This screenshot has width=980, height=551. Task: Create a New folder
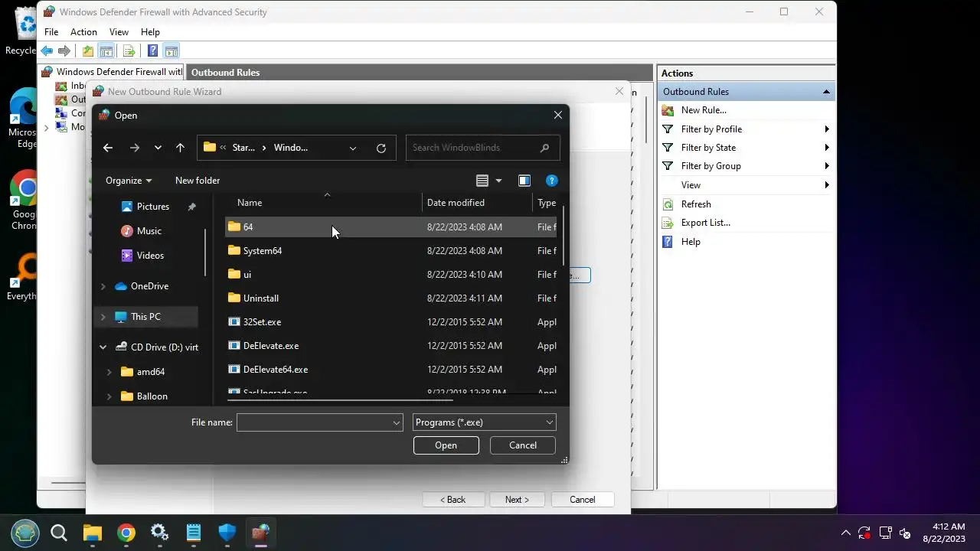click(198, 181)
